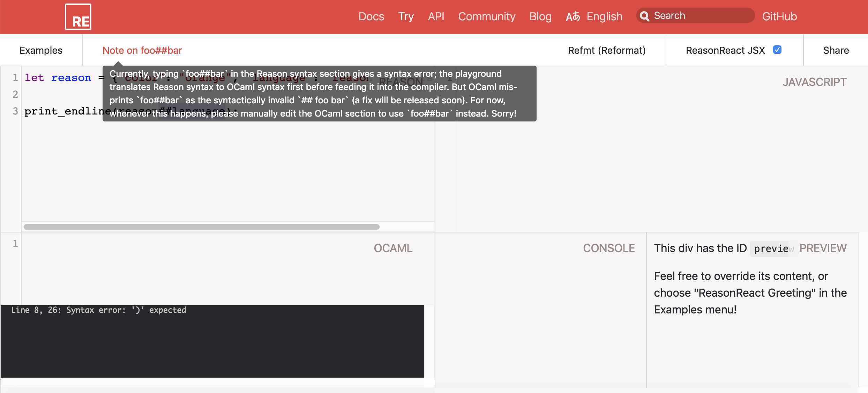Open the Try page
The width and height of the screenshot is (868, 393).
tap(406, 16)
